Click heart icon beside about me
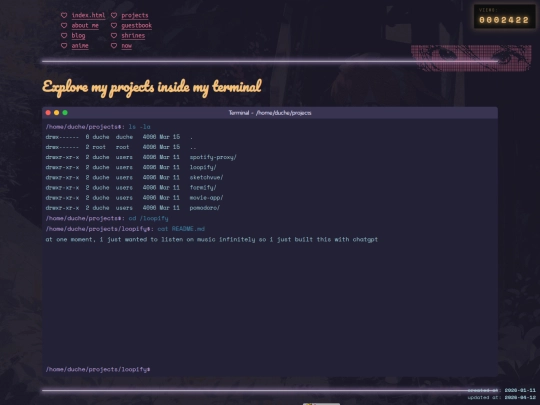 click(x=64, y=25)
